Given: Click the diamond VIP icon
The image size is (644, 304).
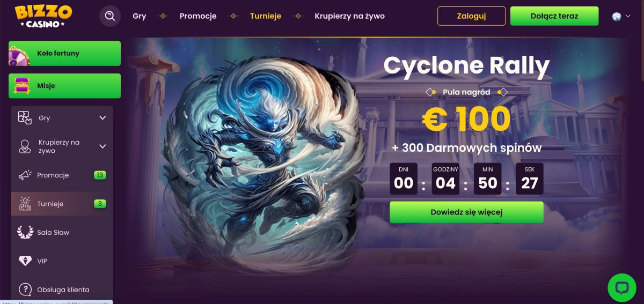Looking at the screenshot, I should point(25,261).
